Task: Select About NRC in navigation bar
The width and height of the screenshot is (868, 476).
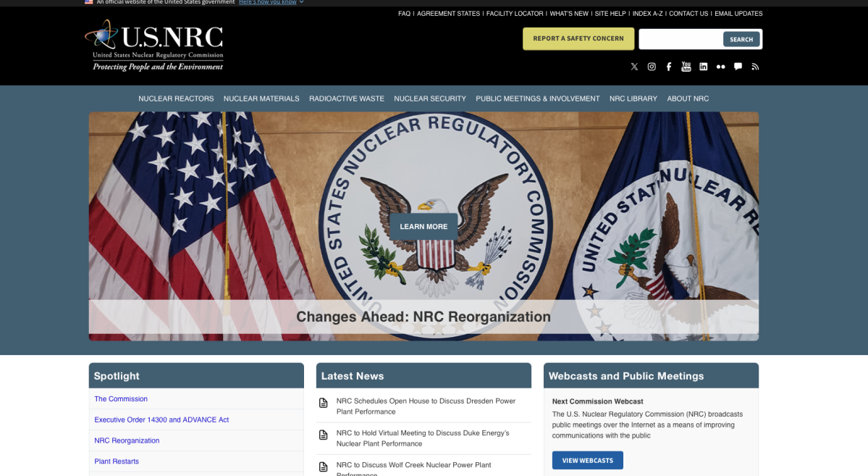Action: pos(688,99)
